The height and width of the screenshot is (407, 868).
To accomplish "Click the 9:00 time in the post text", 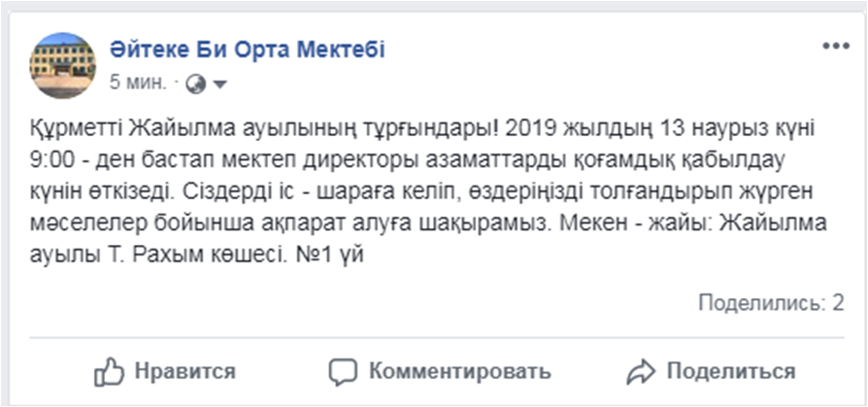I will [x=51, y=160].
